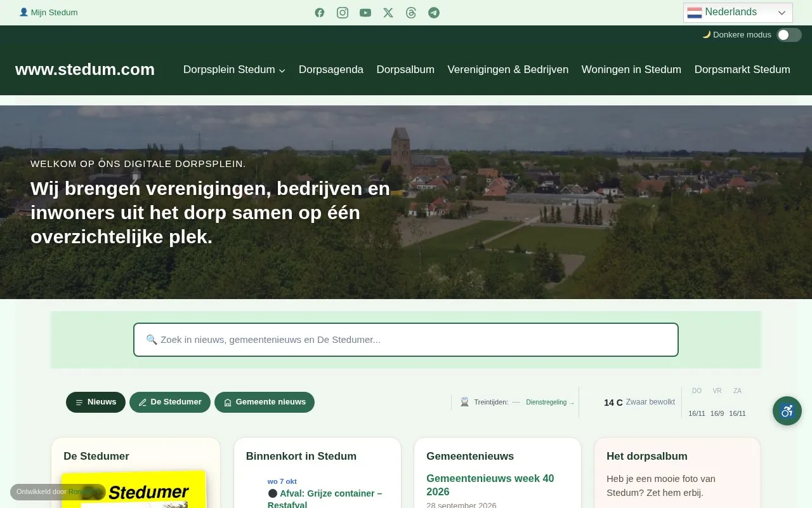Select the Gemeente nieuws filter tab

[265, 402]
